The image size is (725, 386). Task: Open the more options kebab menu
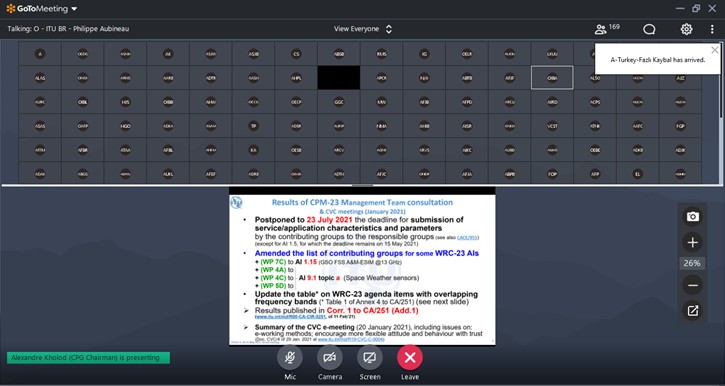712,29
